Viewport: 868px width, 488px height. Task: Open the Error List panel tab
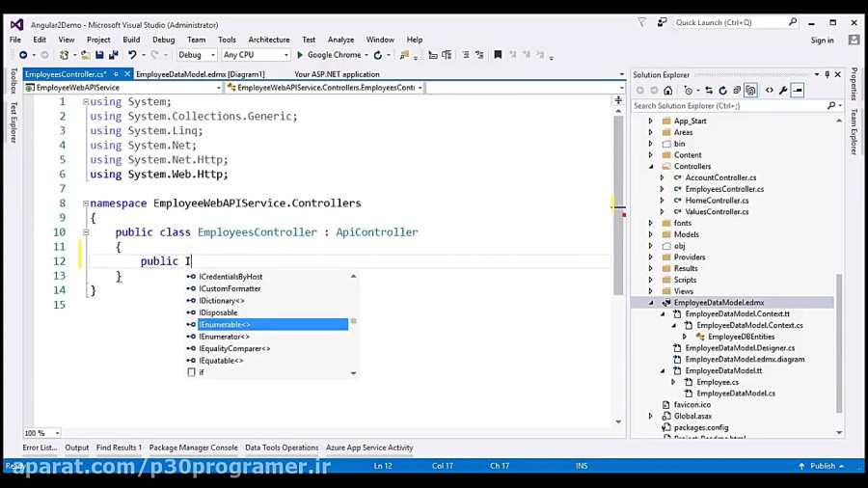(40, 447)
